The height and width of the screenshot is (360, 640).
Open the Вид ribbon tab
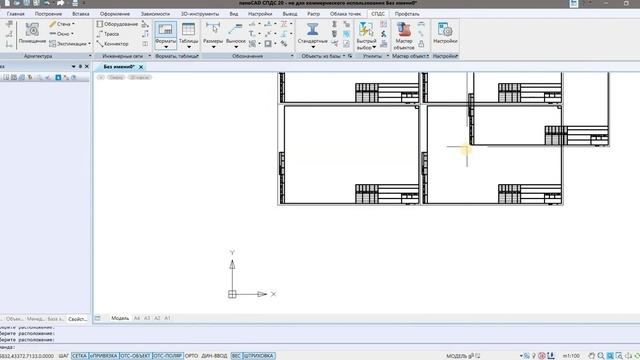(x=233, y=14)
